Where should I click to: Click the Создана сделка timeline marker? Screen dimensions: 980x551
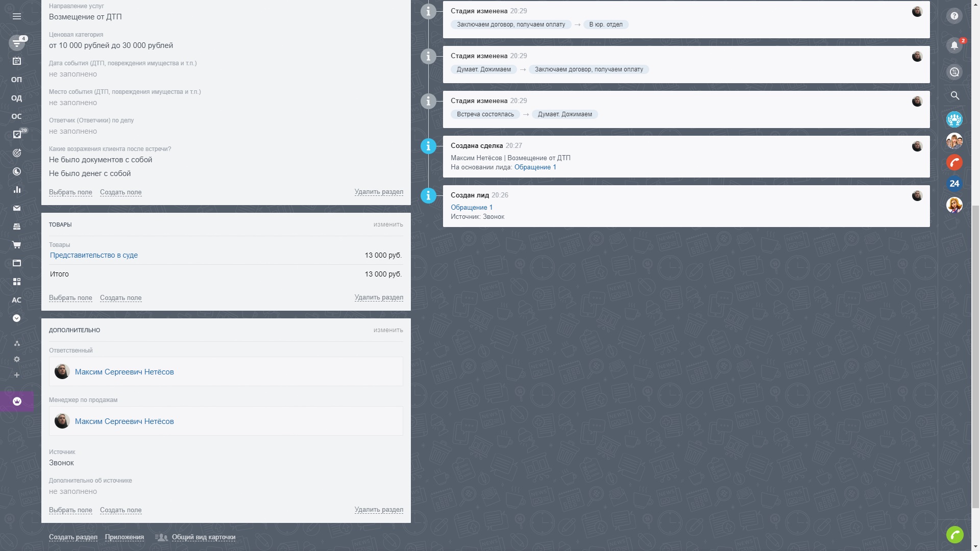(x=428, y=146)
